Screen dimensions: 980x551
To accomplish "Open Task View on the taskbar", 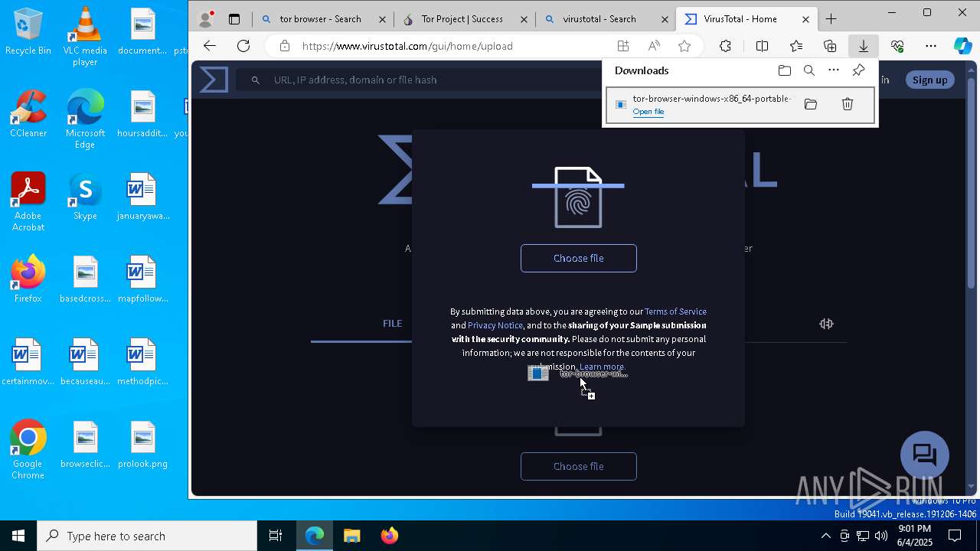I will (x=276, y=536).
